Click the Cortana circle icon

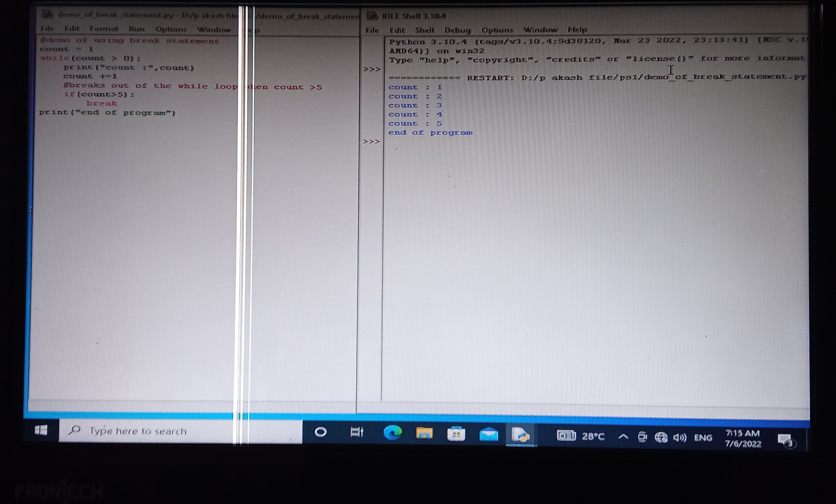click(x=321, y=432)
